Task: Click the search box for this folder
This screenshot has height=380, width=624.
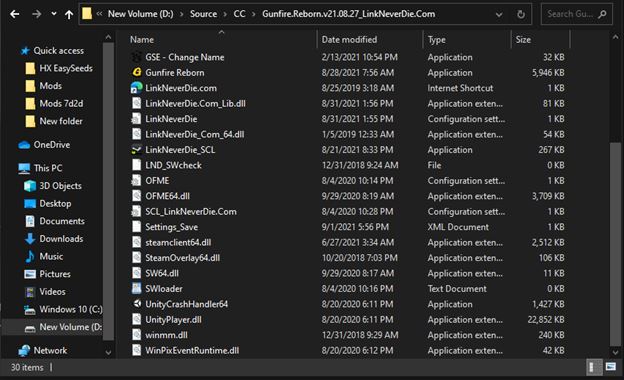Action: [x=576, y=14]
